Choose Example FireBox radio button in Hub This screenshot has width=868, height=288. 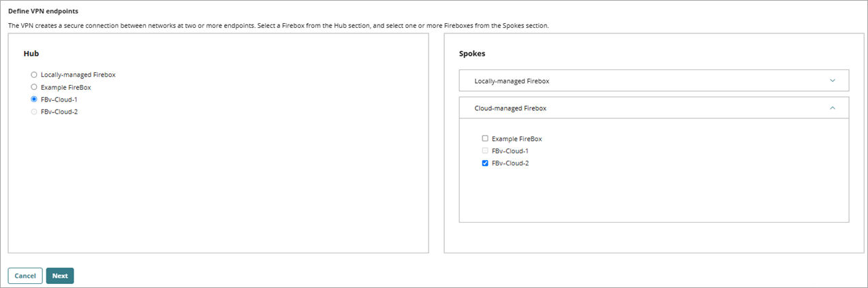tap(34, 87)
